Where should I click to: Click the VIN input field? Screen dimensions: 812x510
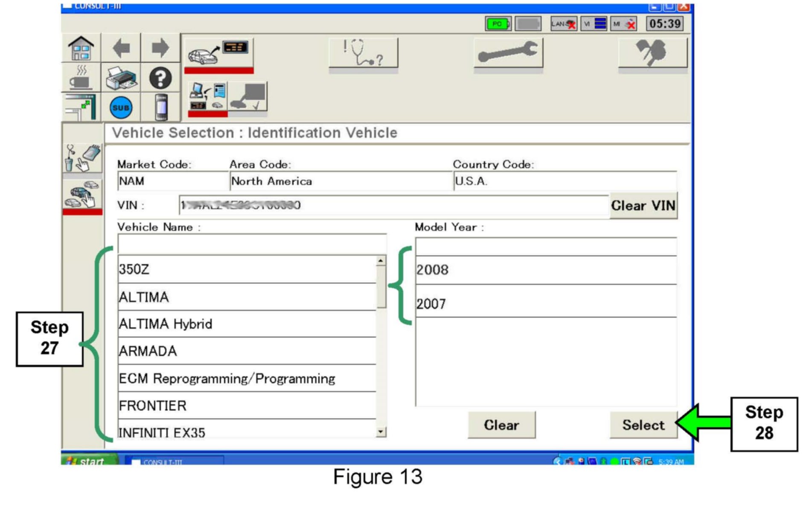[x=393, y=206]
